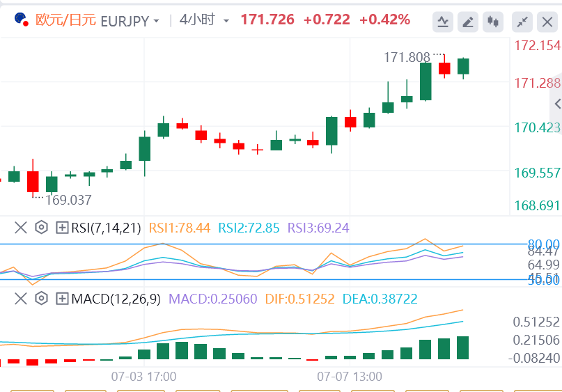Screen dimensions: 562x392
Task: Click the 欧元/日元 symbol name
Action: (65, 20)
